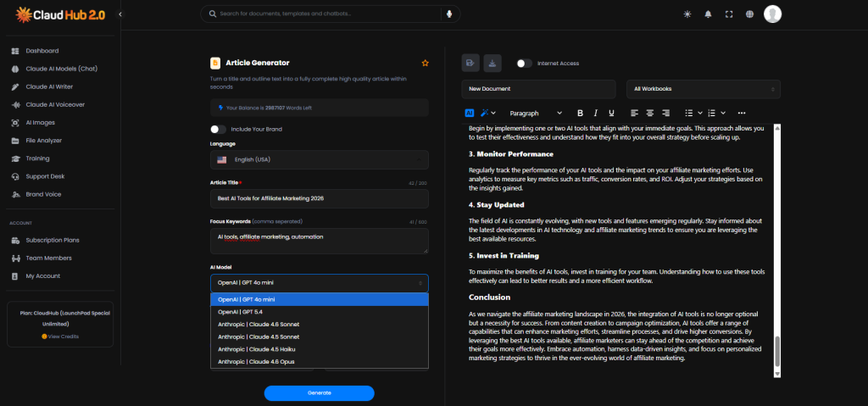Click the File Analyzer folder icon

click(x=15, y=141)
